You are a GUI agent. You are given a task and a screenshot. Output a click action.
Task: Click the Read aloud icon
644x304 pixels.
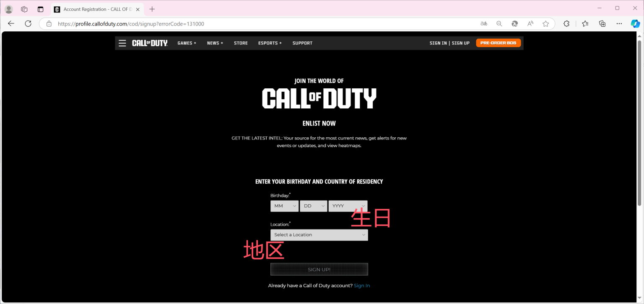[530, 23]
